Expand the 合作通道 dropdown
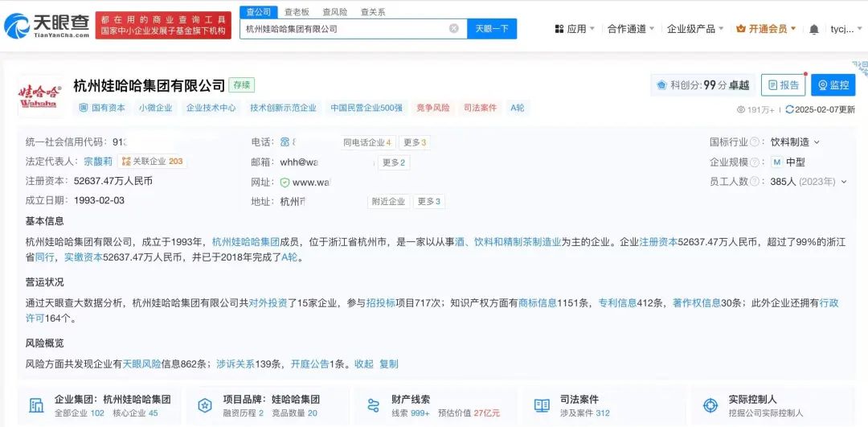The image size is (868, 427). 652,29
